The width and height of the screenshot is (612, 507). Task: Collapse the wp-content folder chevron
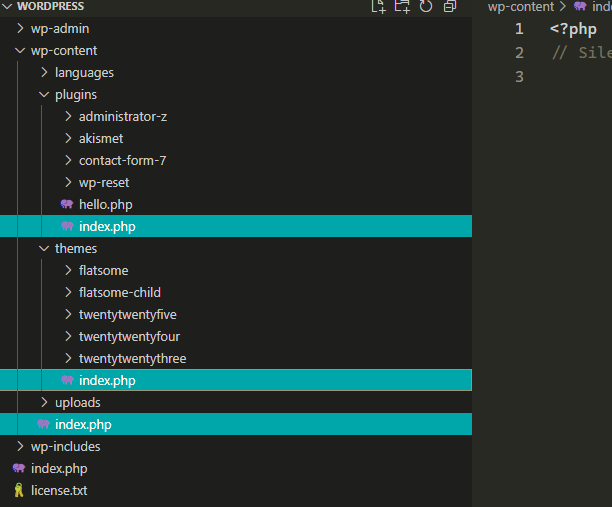coord(20,50)
